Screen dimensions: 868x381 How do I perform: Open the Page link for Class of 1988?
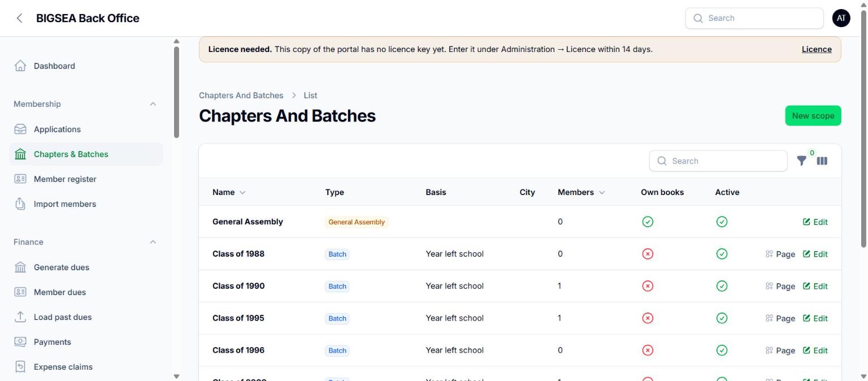pyautogui.click(x=780, y=254)
